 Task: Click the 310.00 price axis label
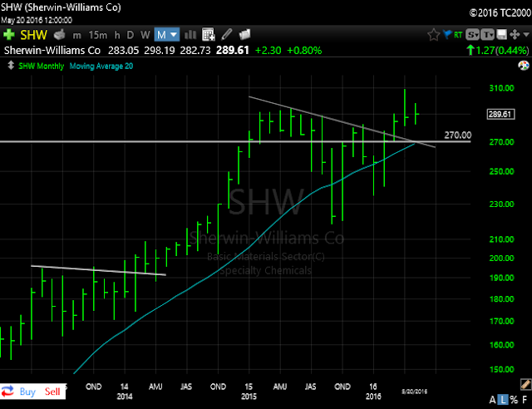click(x=501, y=88)
